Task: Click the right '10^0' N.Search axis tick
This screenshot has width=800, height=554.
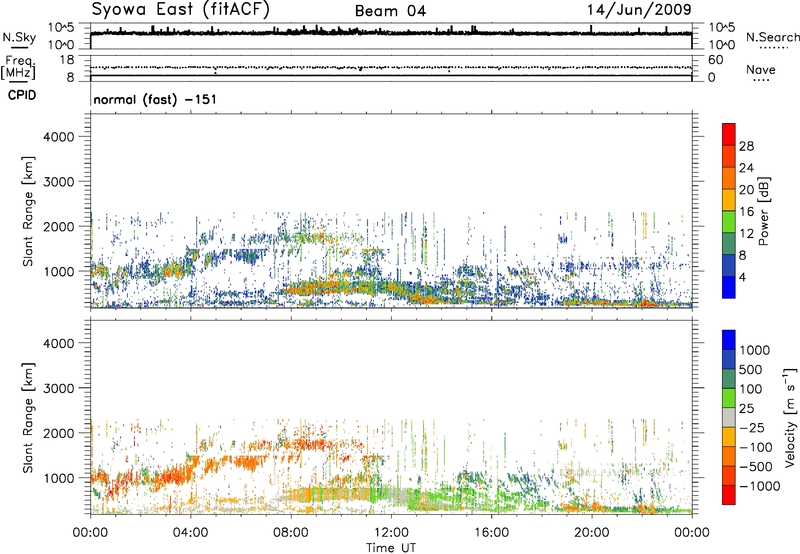Action: 722,45
